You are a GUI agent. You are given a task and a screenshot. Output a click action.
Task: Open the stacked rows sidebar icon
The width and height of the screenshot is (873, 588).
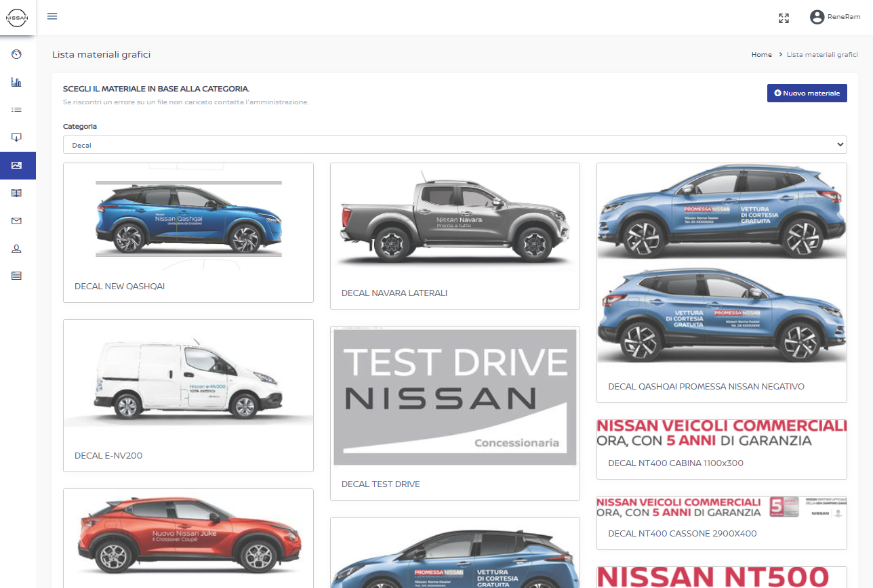[x=17, y=276]
